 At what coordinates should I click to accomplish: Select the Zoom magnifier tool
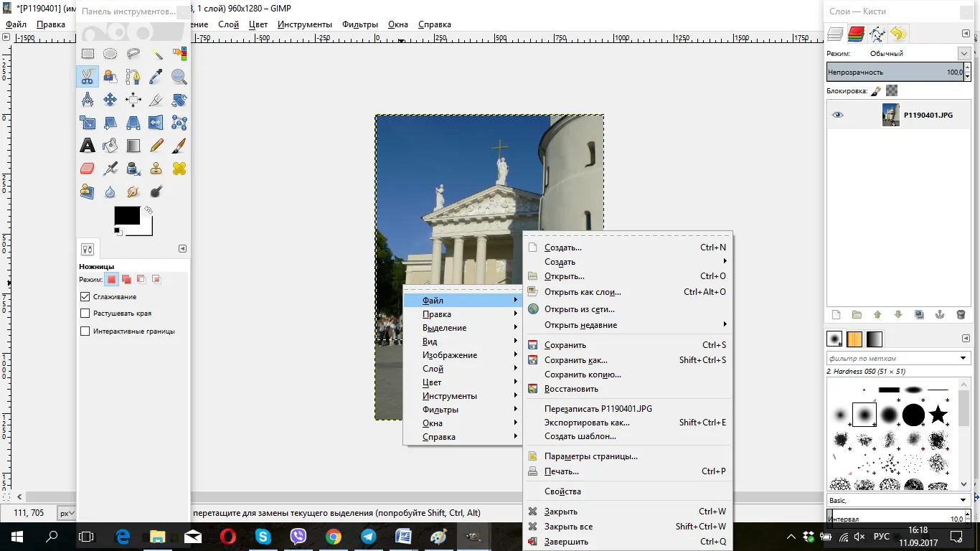click(179, 76)
